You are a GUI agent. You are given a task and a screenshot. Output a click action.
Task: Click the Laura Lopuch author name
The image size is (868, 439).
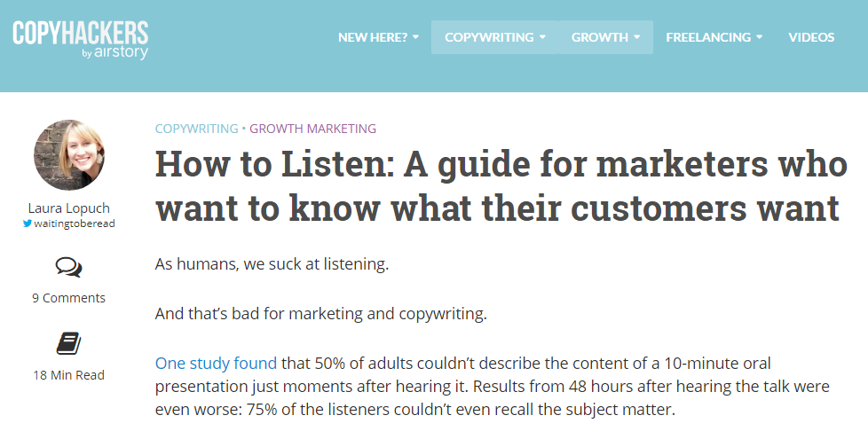[68, 208]
